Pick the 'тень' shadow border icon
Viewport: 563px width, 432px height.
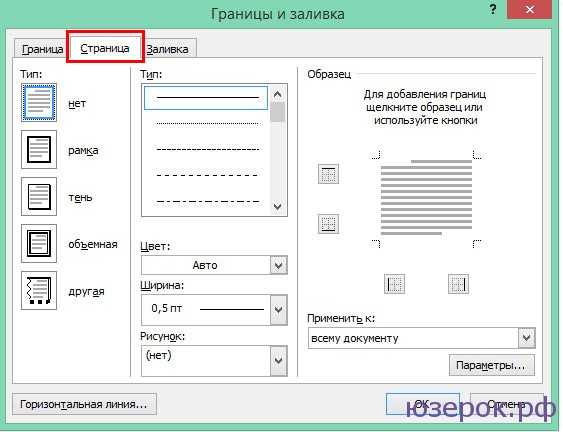(x=39, y=196)
